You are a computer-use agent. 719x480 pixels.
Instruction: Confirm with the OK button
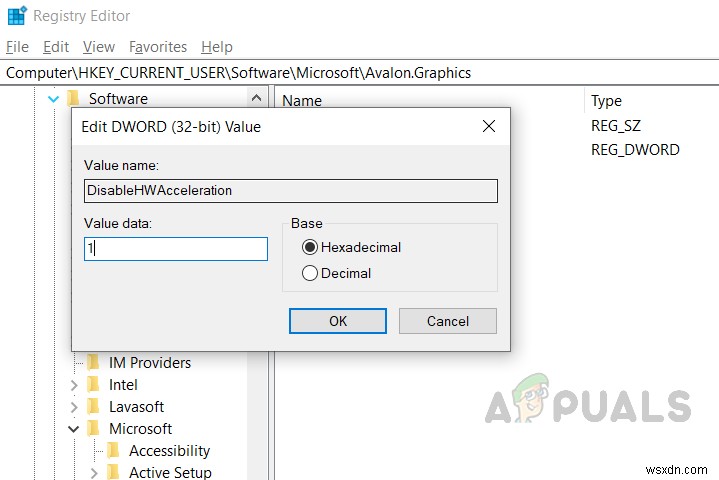point(337,321)
